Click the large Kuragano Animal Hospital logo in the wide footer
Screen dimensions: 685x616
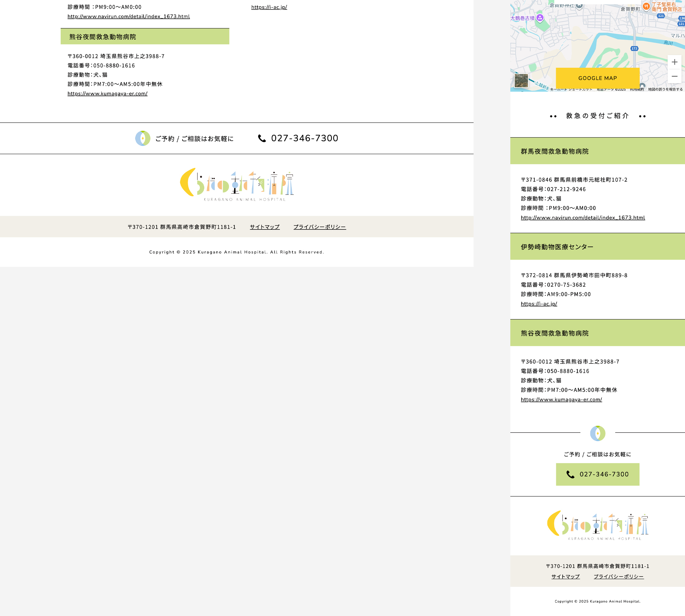coord(237,184)
